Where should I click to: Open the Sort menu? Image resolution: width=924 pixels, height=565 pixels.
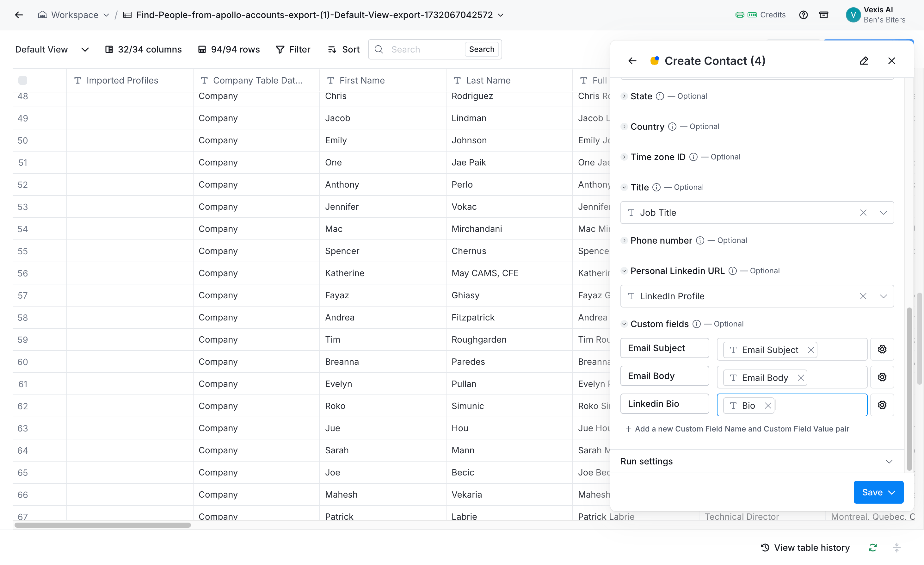[343, 50]
